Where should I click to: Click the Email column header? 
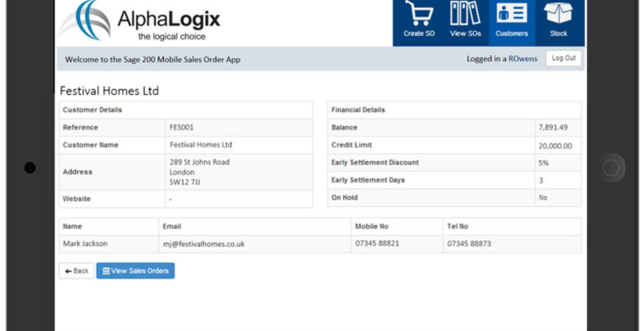point(172,227)
